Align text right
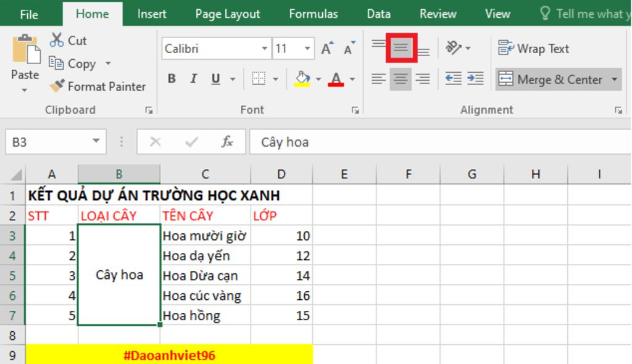Image resolution: width=632 pixels, height=364 pixels. click(422, 78)
